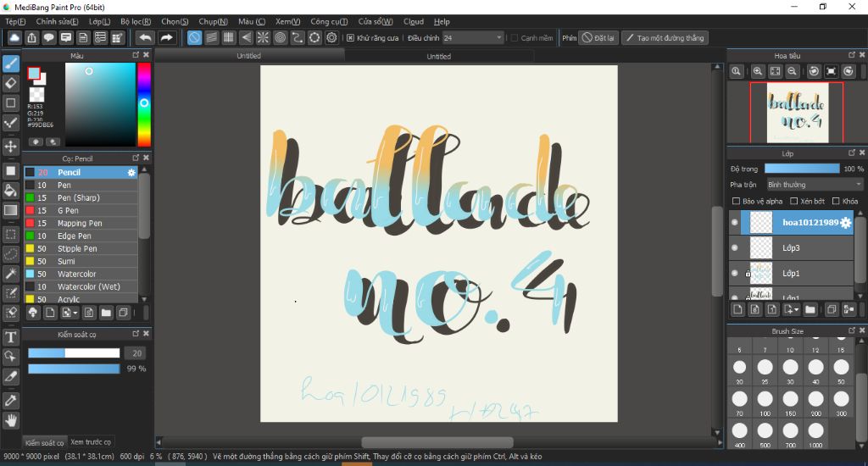Toggle Khử răng cưa checkbox

point(350,37)
